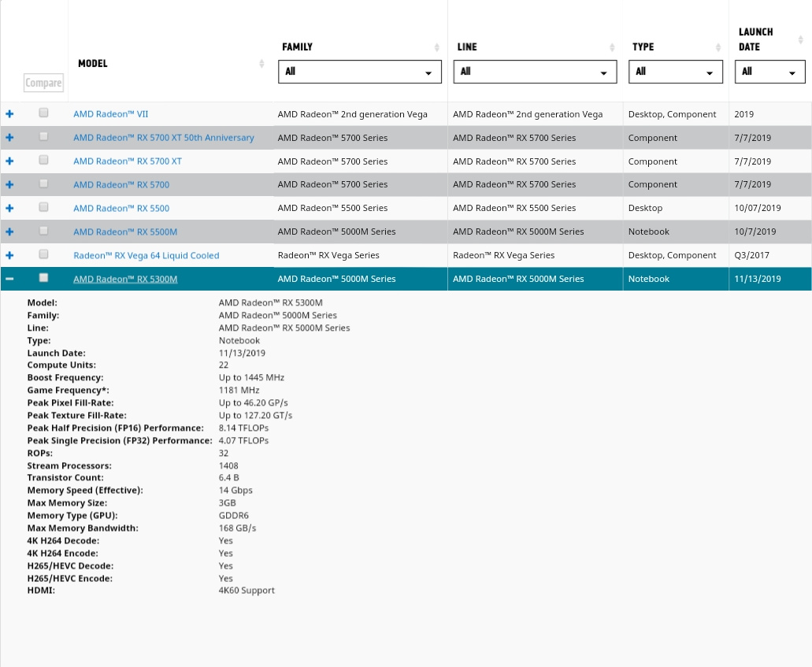Click the TYPE column header label
This screenshot has height=667, width=812.
point(643,47)
